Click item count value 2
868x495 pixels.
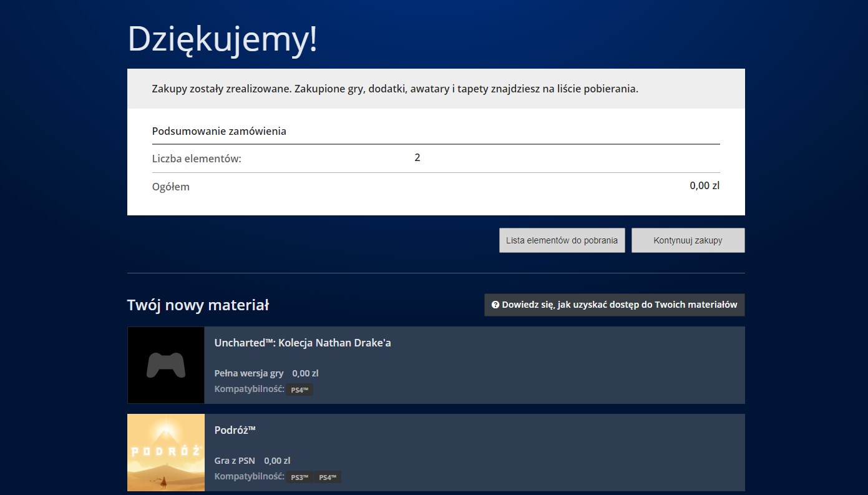click(417, 158)
